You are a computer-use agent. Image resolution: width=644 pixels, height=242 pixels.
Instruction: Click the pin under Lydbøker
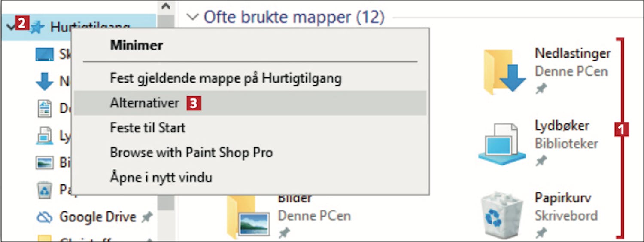pyautogui.click(x=541, y=161)
